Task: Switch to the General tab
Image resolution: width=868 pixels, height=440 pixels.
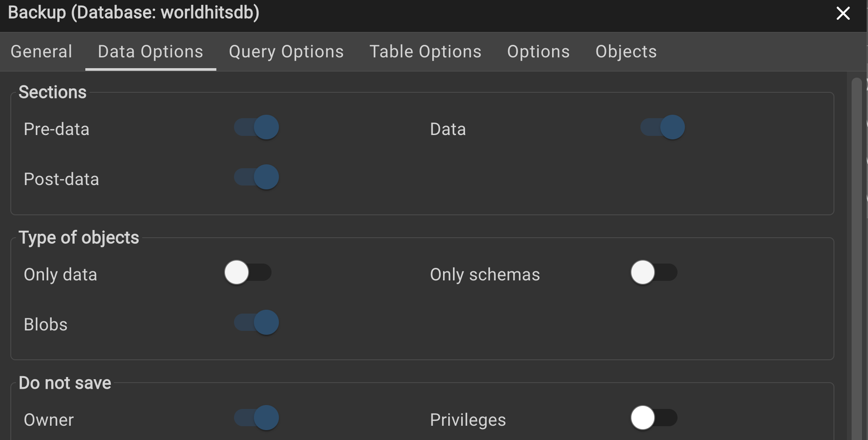Action: pos(41,52)
